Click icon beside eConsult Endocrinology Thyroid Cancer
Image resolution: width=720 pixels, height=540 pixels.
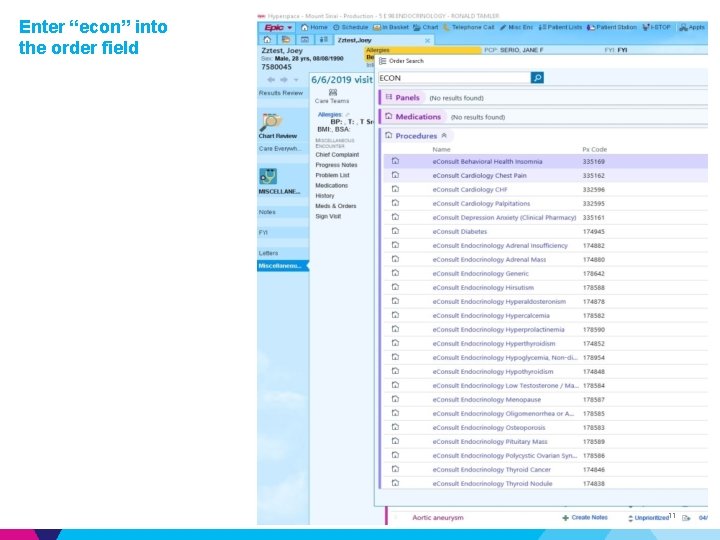tap(395, 469)
